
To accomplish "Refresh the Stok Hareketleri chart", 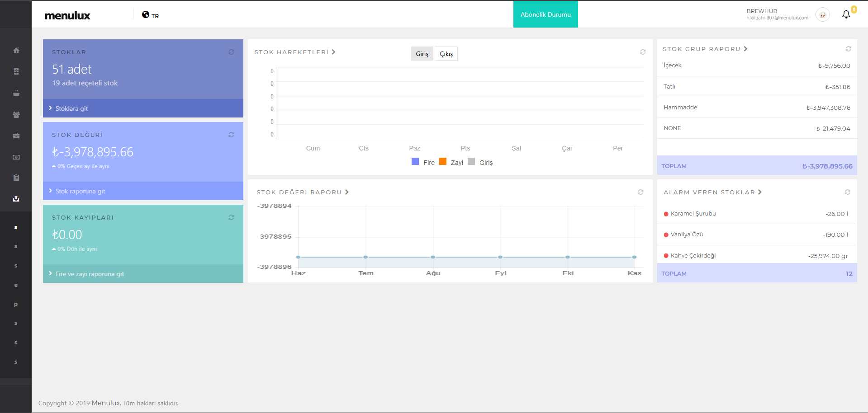I will click(x=643, y=52).
